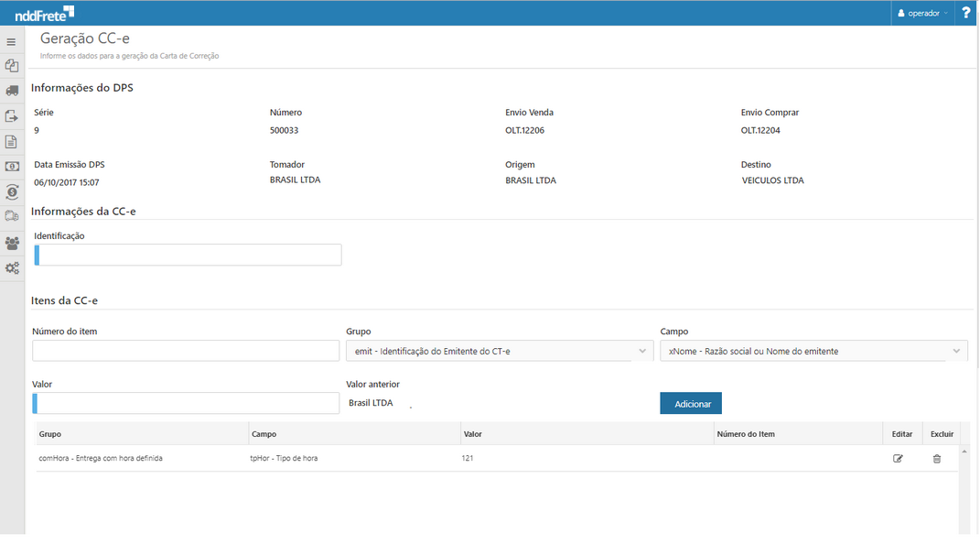Click the Identificação input field
The image size is (980, 544).
click(188, 256)
